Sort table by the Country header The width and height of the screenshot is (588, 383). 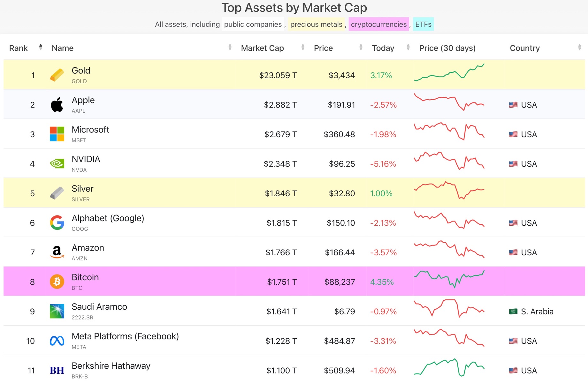click(525, 48)
